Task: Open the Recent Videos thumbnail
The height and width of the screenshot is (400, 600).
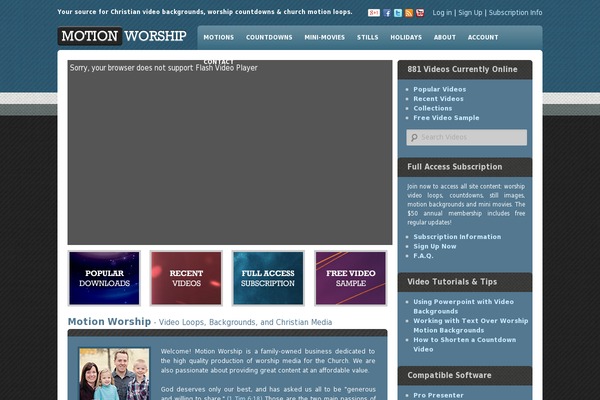Action: point(186,278)
